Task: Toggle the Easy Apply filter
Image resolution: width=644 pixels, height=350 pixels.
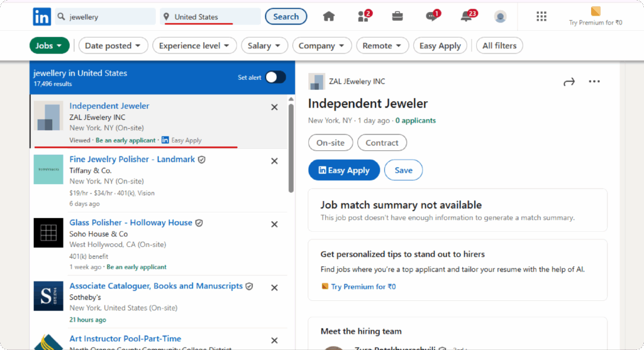Action: tap(440, 45)
